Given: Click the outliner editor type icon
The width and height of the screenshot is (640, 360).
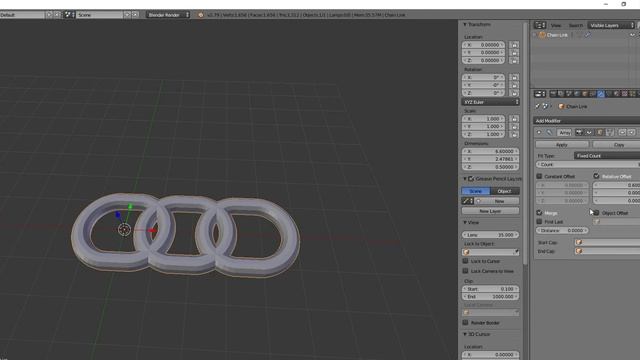Looking at the screenshot, I should (x=540, y=25).
